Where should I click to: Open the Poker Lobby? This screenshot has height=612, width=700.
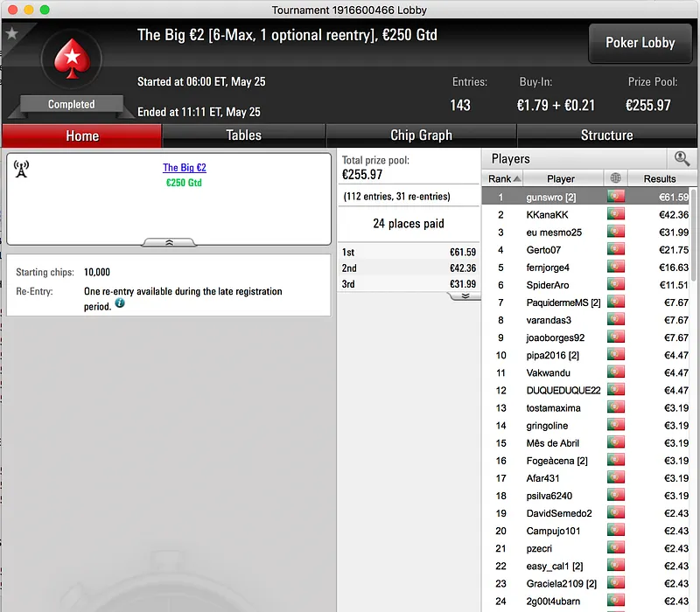coord(640,43)
